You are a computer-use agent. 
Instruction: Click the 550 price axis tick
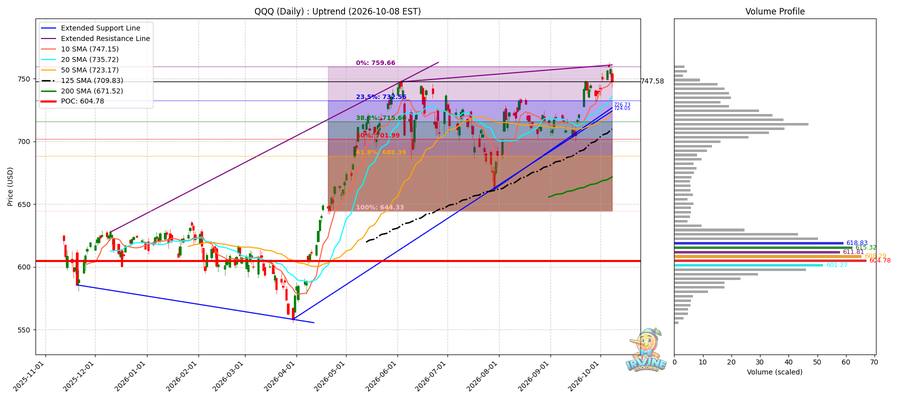[26, 330]
